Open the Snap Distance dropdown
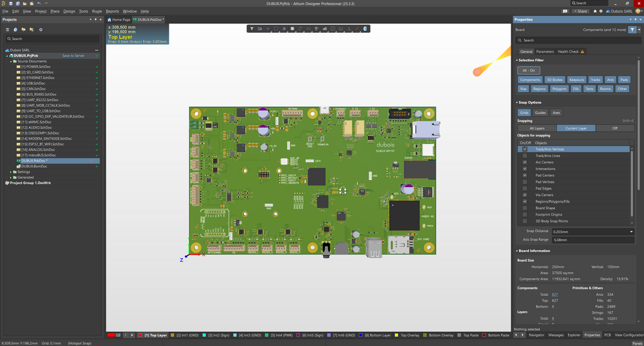 pos(631,232)
